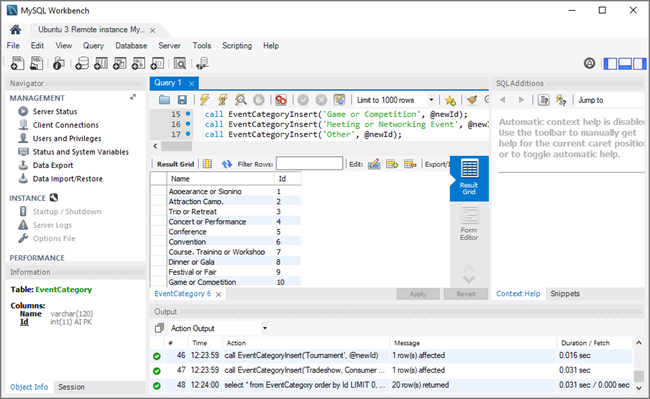
Task: Create a new function icon
Action: click(157, 63)
